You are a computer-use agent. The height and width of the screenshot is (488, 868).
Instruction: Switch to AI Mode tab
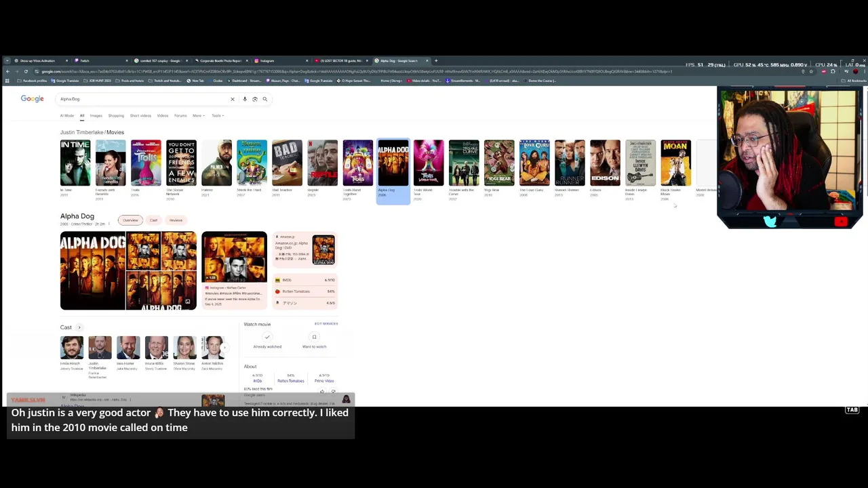(x=67, y=116)
